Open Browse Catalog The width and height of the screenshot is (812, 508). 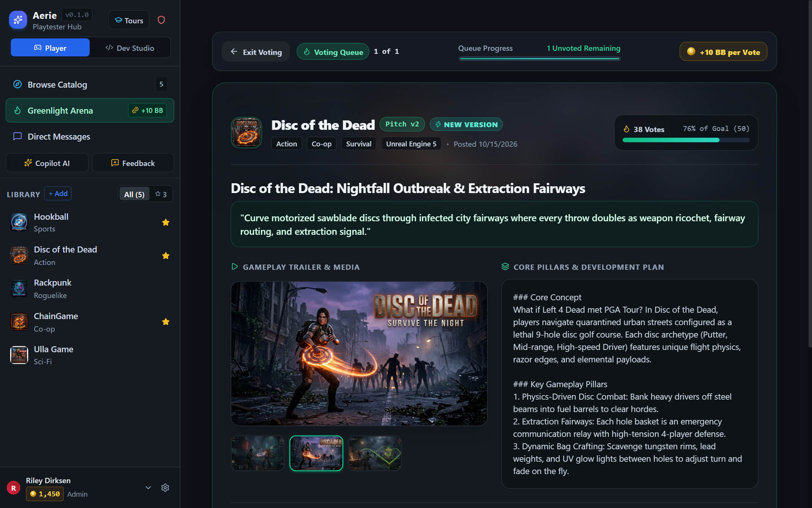pyautogui.click(x=90, y=85)
